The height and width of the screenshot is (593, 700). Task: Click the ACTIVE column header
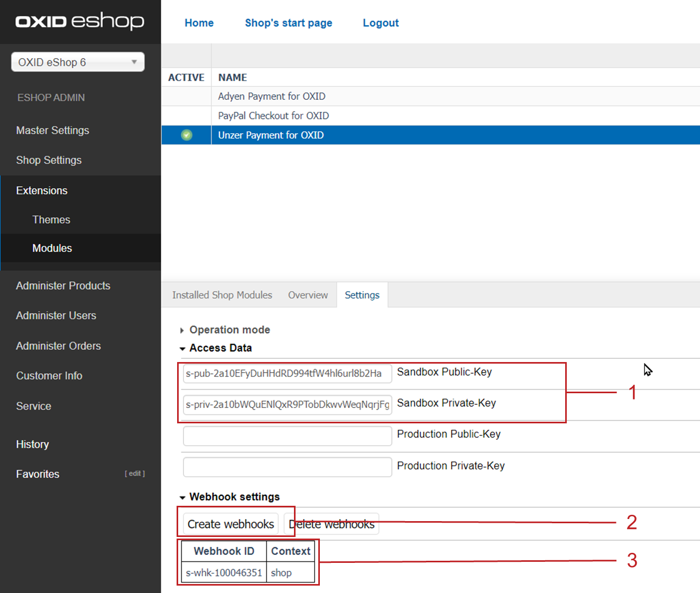186,77
